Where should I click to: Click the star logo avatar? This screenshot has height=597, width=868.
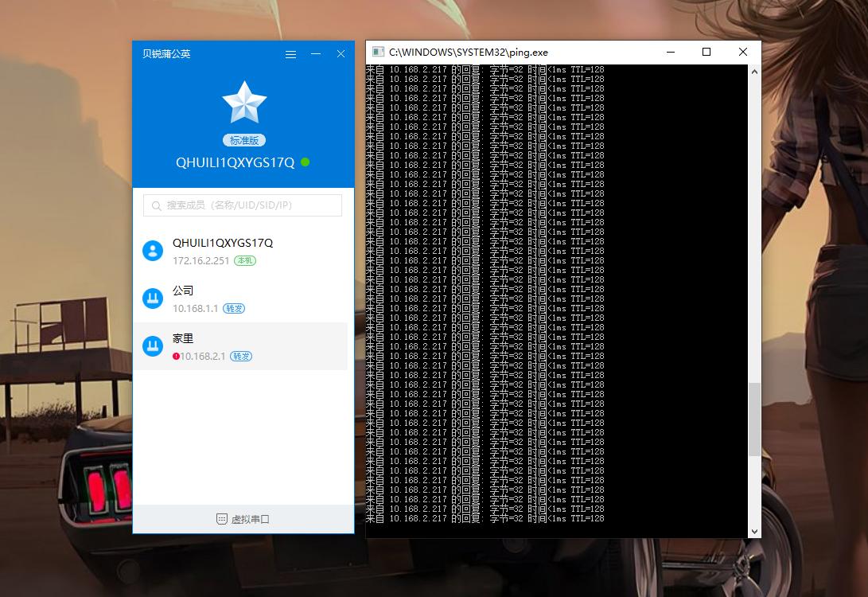click(x=243, y=103)
